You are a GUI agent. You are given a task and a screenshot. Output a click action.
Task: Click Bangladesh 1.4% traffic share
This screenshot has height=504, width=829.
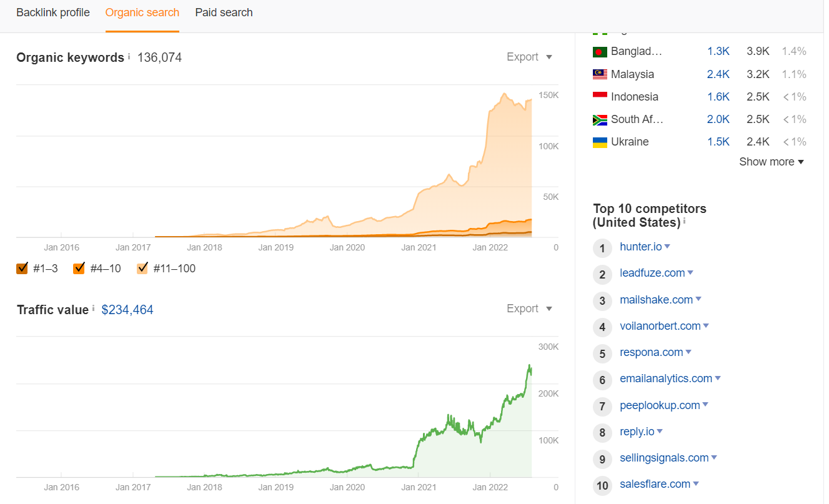click(794, 52)
